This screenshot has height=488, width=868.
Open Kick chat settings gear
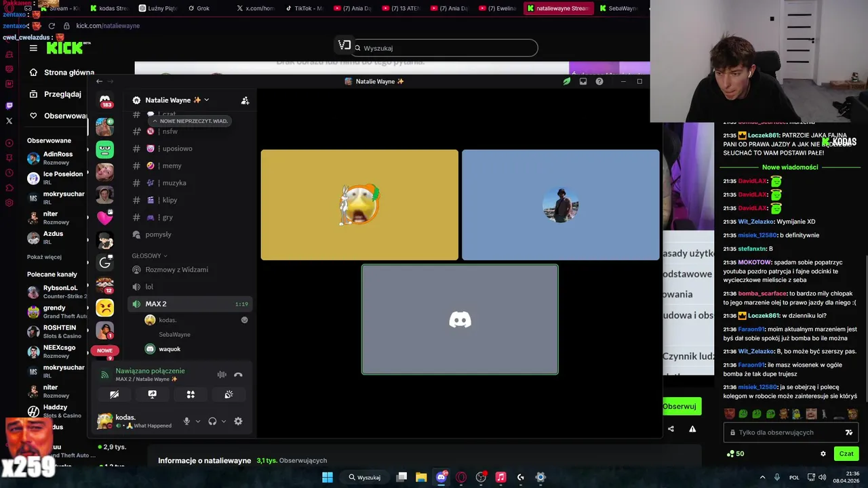coord(823,453)
